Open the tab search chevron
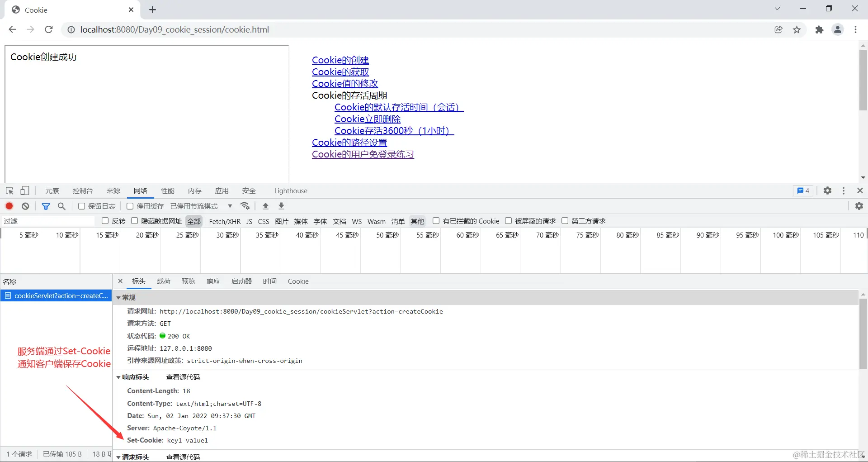Screen dimensions: 868x462 tap(777, 9)
